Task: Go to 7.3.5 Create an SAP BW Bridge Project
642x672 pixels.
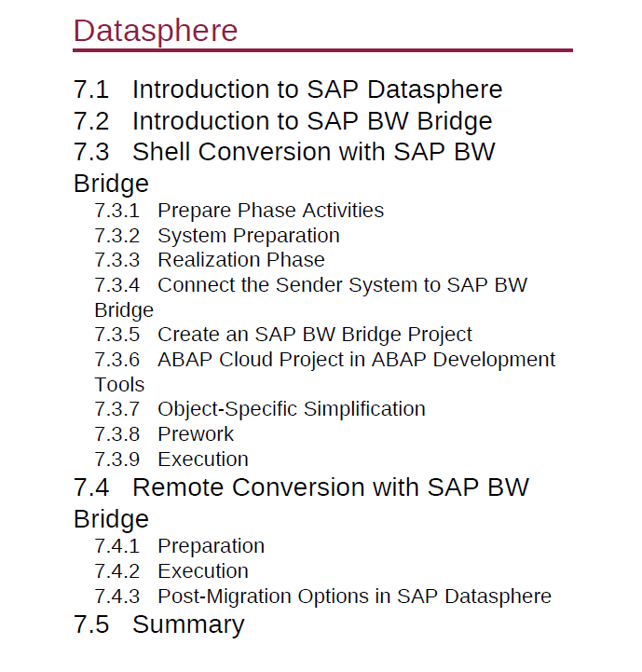Action: pos(283,335)
